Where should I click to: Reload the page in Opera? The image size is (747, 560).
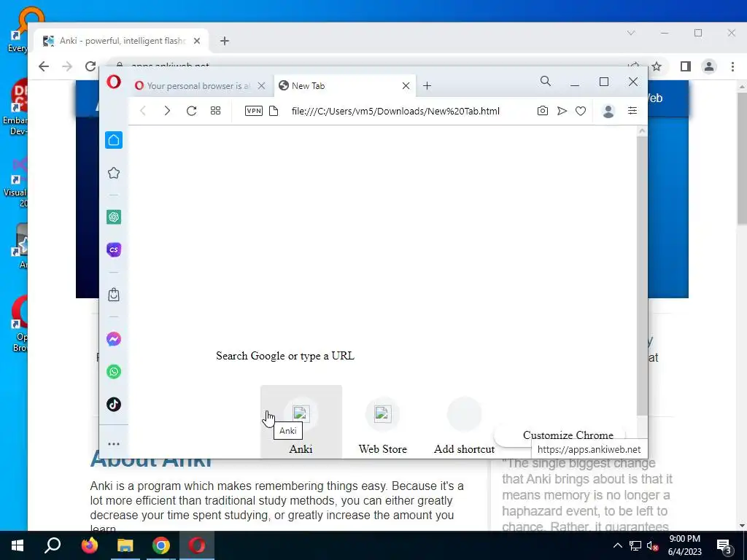[x=192, y=111]
